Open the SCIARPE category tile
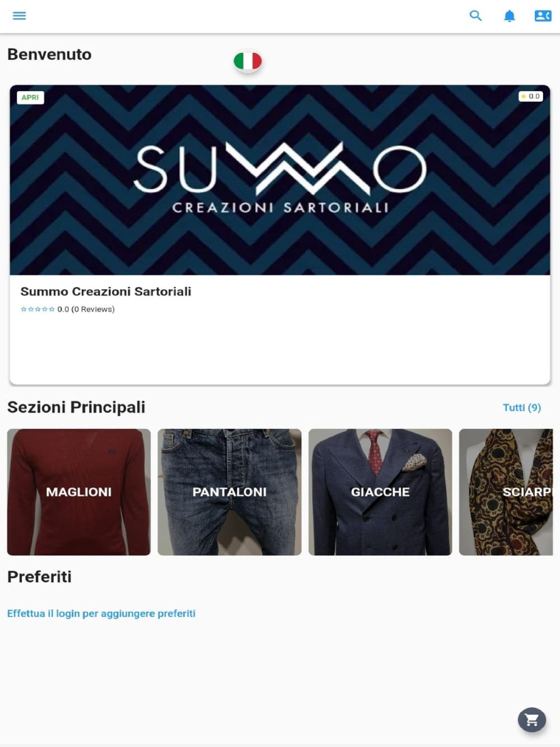Screen dimensions: 560x747 [506, 492]
